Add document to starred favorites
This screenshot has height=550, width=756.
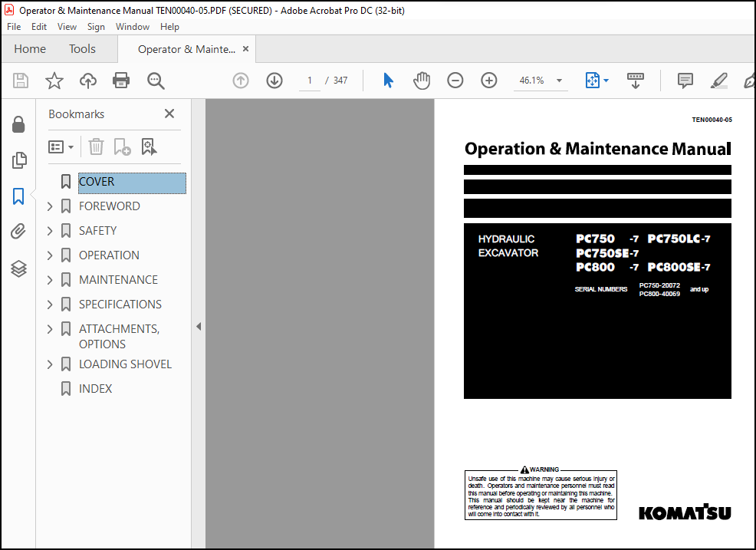tap(54, 81)
